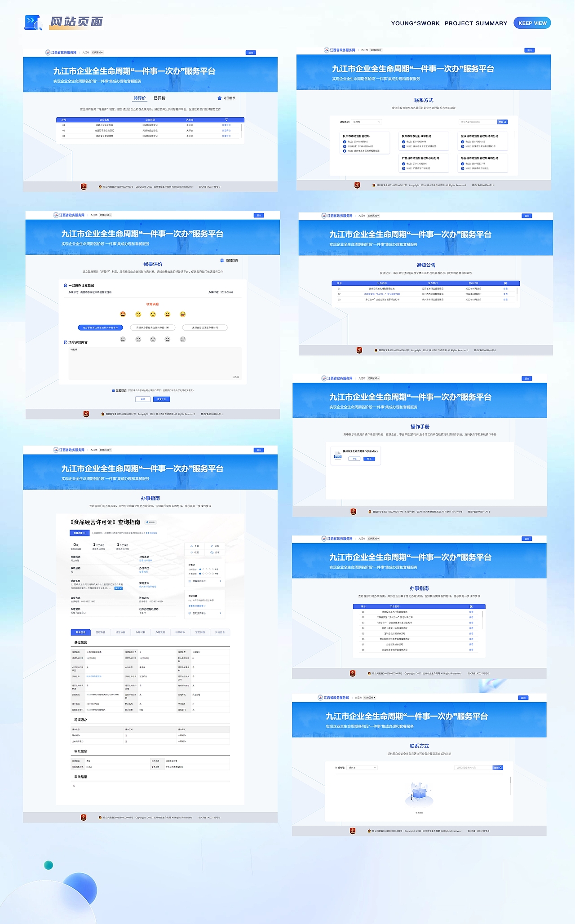Expand 查看详细评价 chevron row
Viewport: 575px width, 924px height.
point(205,581)
